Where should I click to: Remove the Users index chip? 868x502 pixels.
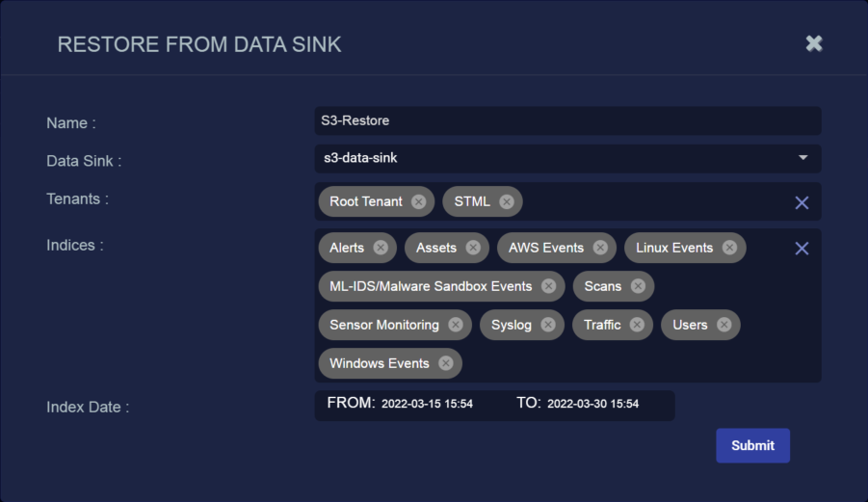coord(724,325)
